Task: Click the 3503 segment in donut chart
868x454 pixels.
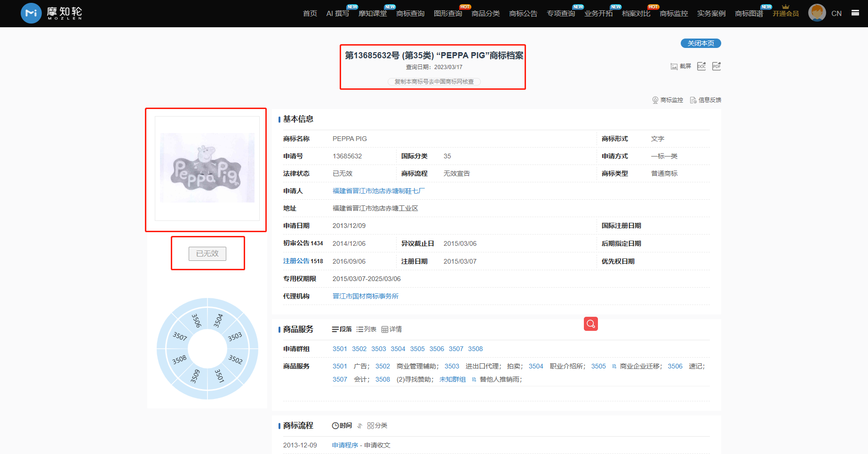Action: (x=235, y=337)
